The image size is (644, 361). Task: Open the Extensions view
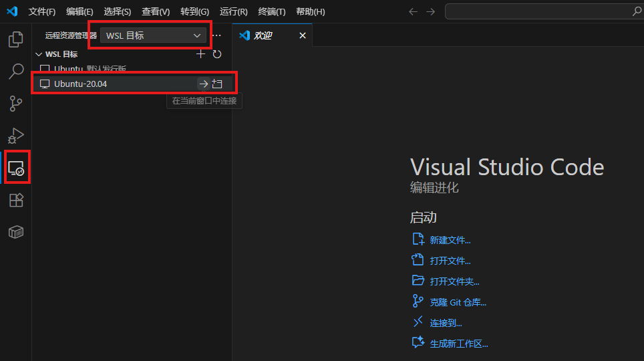click(16, 201)
